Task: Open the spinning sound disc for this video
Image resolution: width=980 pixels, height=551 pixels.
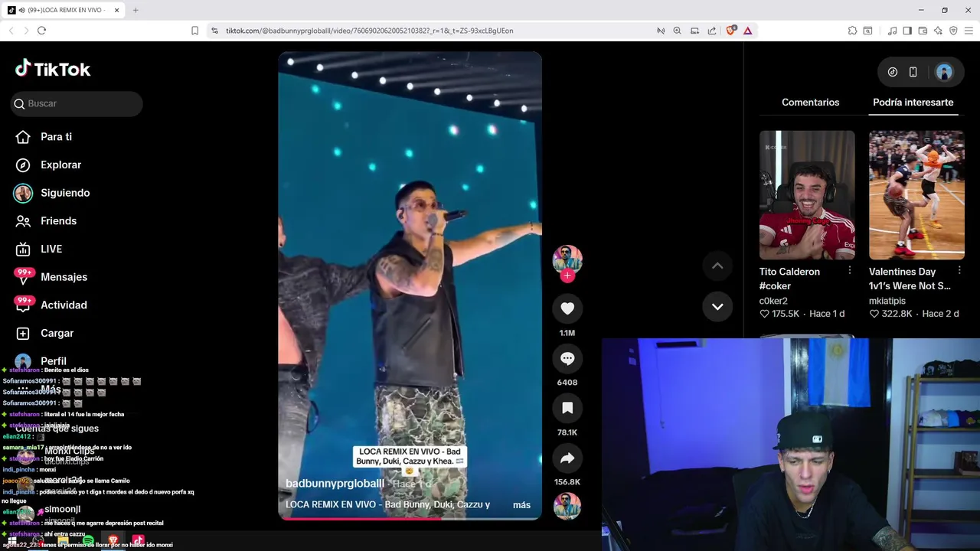Action: tap(567, 506)
